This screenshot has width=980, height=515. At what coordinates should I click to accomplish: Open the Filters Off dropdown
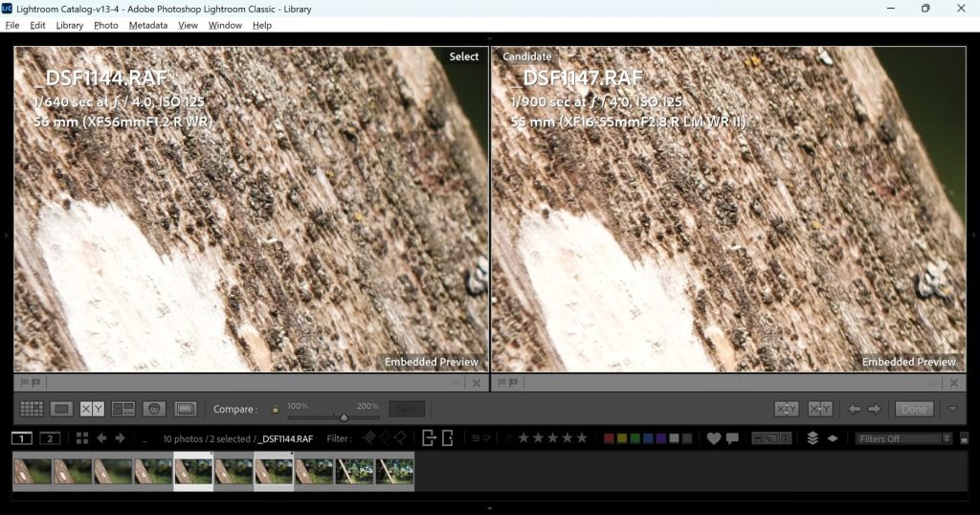[903, 438]
